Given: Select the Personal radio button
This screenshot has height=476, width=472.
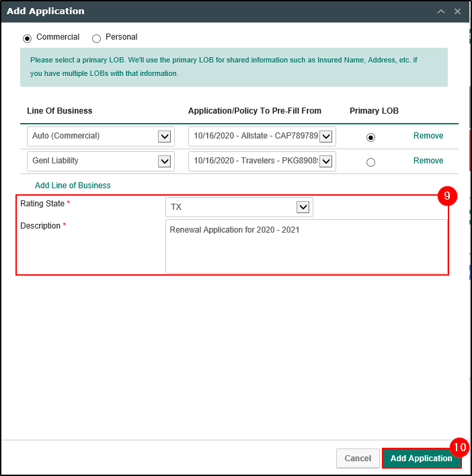Looking at the screenshot, I should tap(96, 38).
